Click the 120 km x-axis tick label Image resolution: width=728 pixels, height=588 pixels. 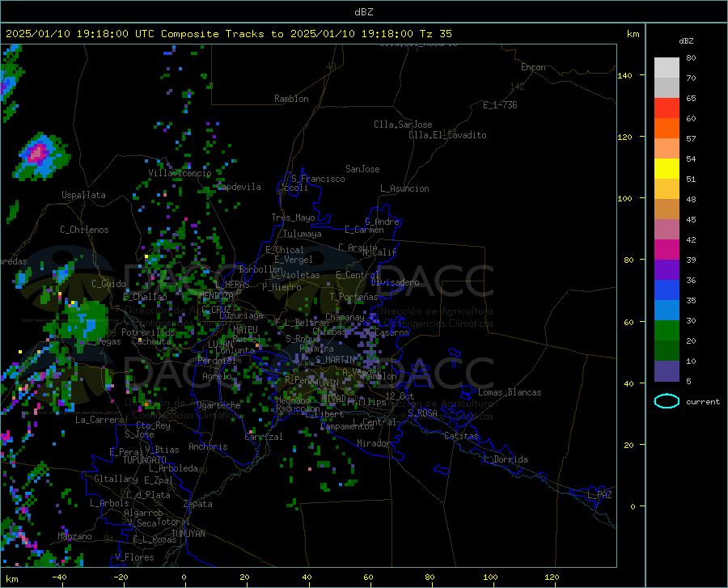click(552, 577)
